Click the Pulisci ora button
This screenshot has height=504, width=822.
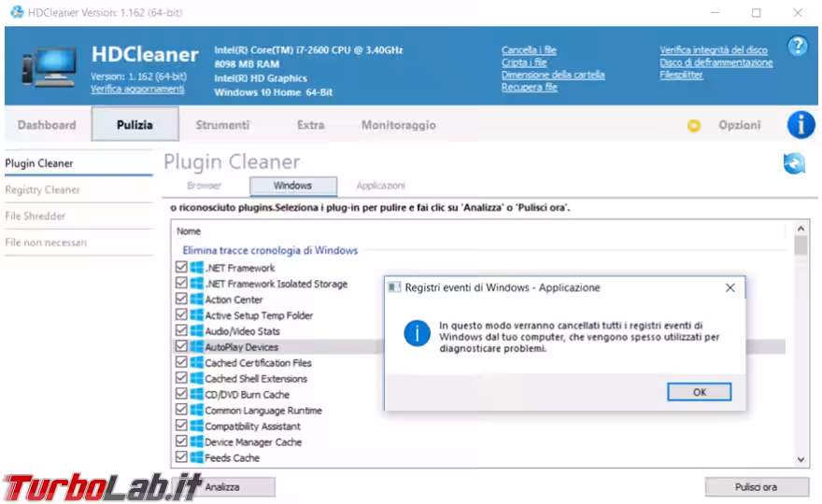click(756, 486)
